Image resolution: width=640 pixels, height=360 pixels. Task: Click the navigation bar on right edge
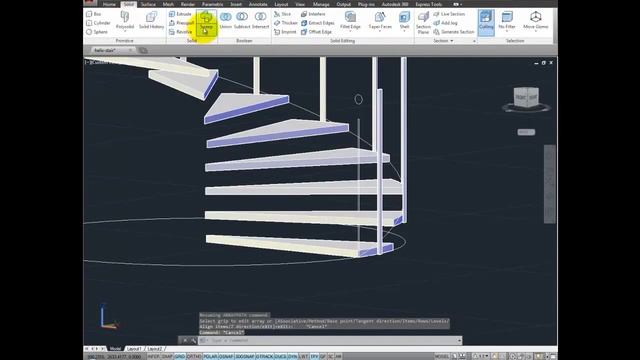[x=549, y=184]
